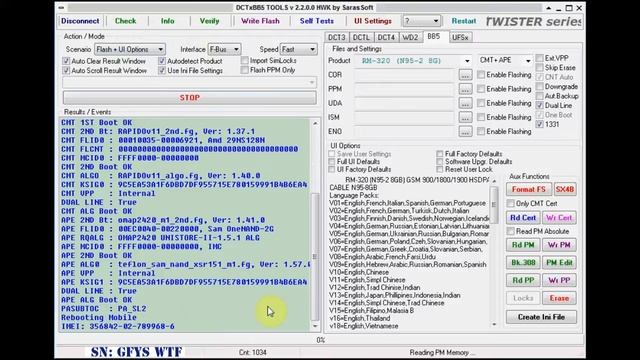
Task: Click the Wr PM button
Action: (559, 245)
